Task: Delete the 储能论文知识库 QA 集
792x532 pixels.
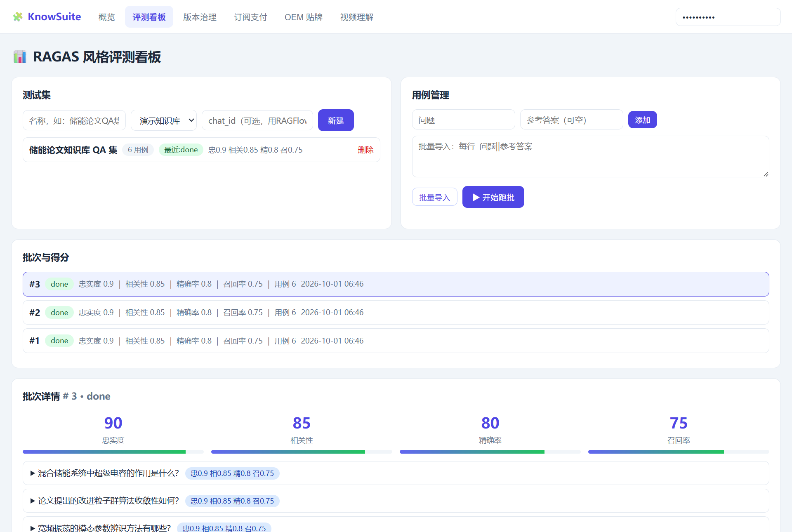Action: click(365, 150)
